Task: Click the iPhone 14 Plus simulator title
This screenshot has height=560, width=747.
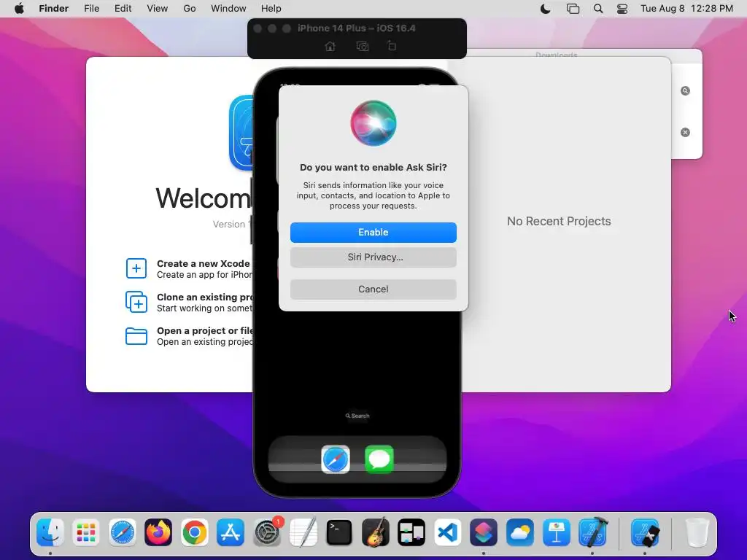Action: pyautogui.click(x=356, y=28)
